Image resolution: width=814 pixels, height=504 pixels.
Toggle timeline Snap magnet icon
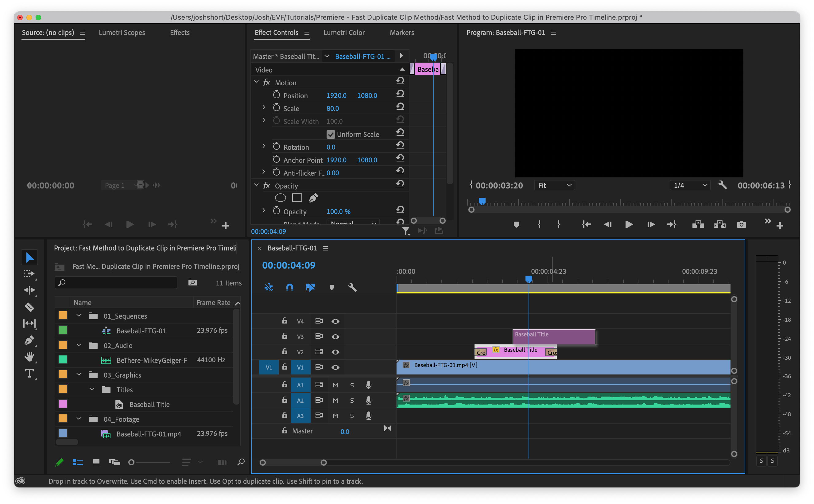[x=290, y=287]
